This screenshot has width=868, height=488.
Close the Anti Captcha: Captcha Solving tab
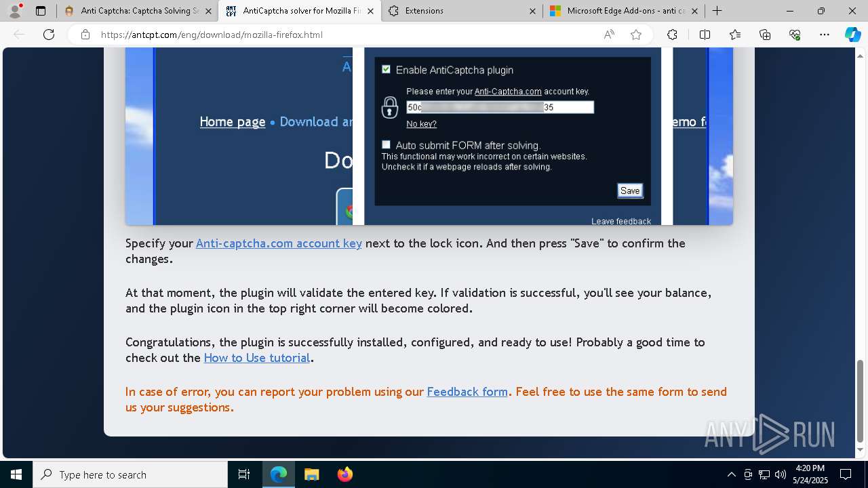[208, 11]
